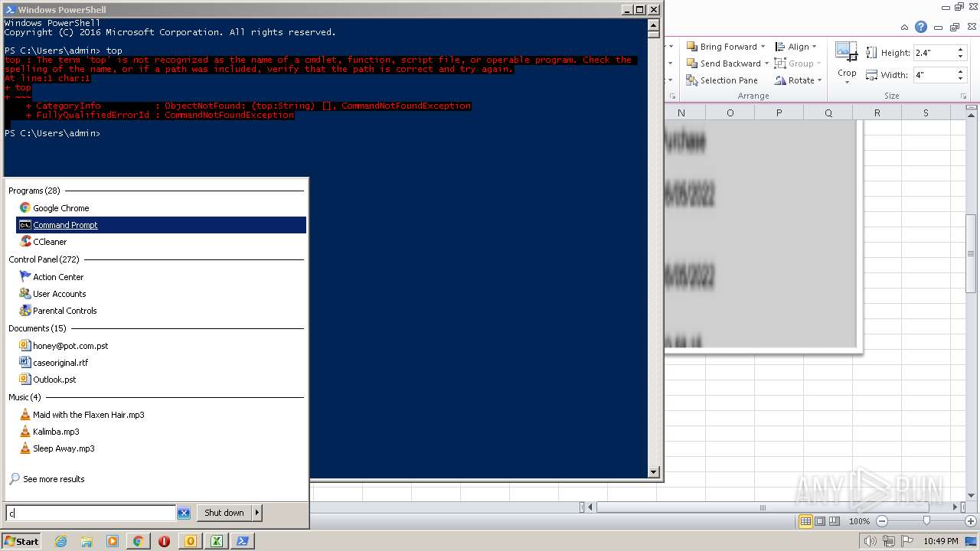980x551 pixels.
Task: Click Send Backward in Excel ribbon
Action: (x=724, y=64)
